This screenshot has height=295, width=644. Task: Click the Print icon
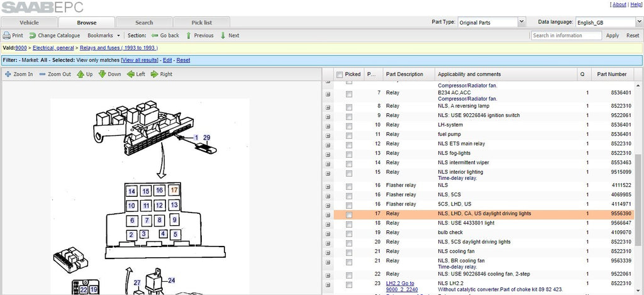coord(6,35)
